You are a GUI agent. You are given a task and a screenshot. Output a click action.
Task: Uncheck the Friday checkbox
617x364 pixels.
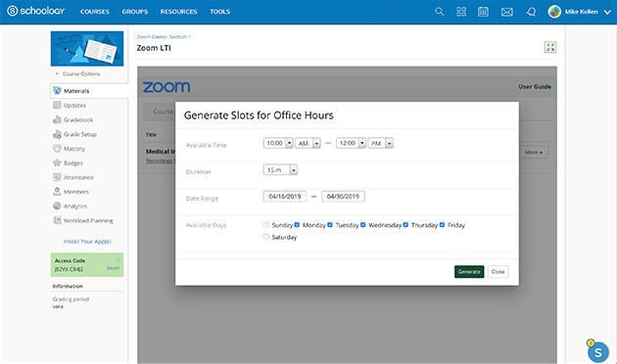(x=443, y=225)
